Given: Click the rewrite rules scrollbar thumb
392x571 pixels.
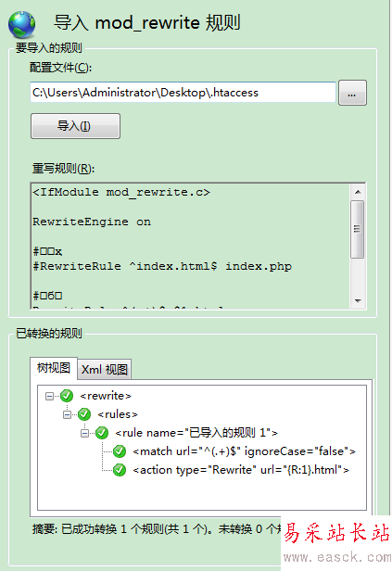Looking at the screenshot, I should pyautogui.click(x=358, y=229).
